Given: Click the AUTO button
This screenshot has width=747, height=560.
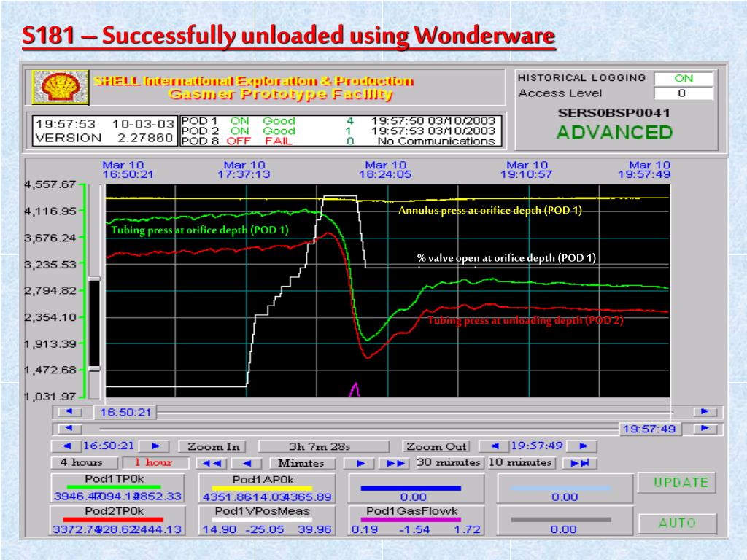Looking at the screenshot, I should [x=678, y=523].
